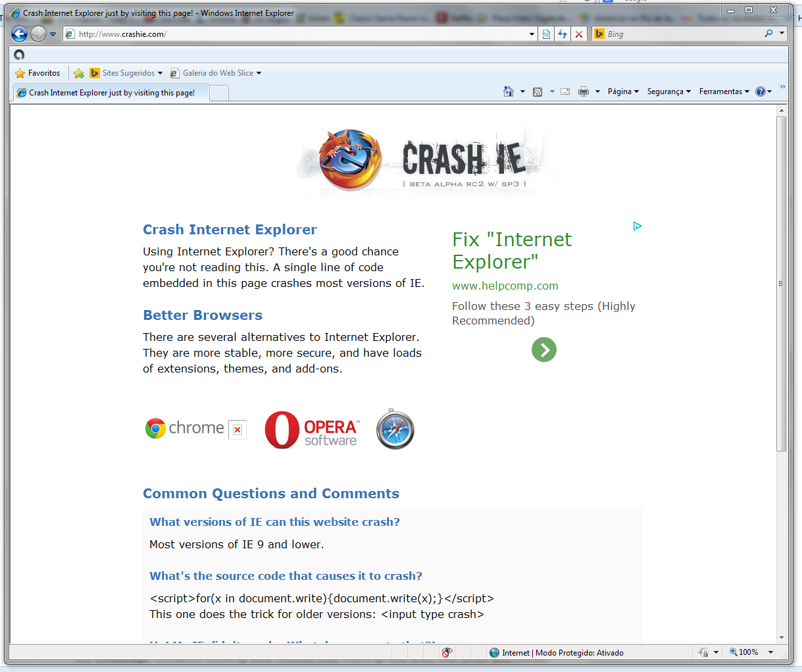Click "What versions of IE can this website crash?"

[x=274, y=522]
